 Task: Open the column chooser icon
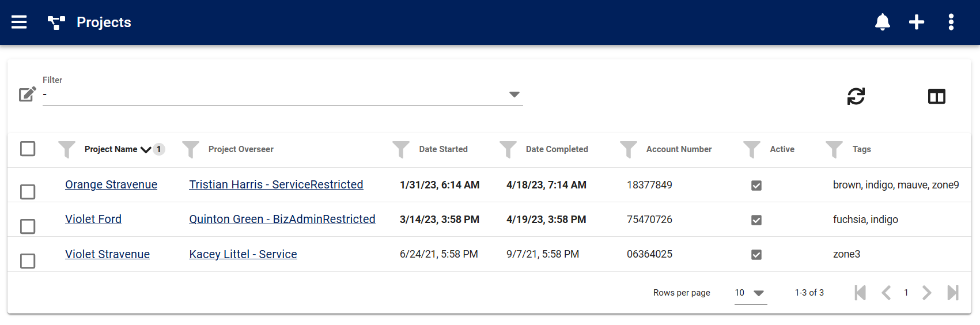(936, 96)
